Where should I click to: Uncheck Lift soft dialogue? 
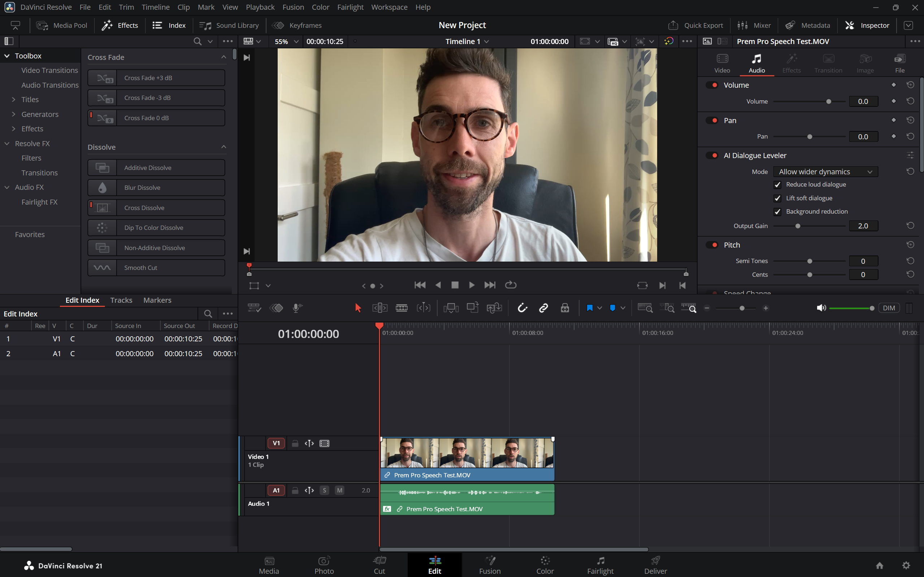click(x=777, y=198)
